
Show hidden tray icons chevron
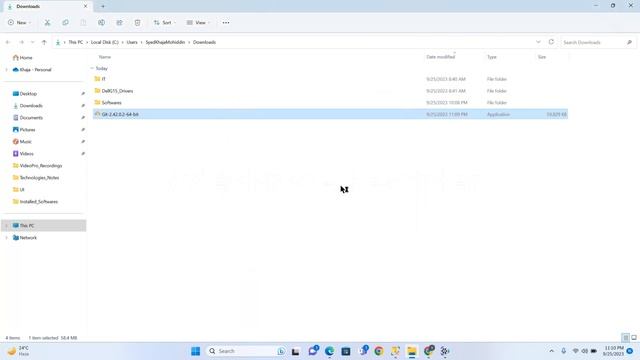tap(551, 351)
